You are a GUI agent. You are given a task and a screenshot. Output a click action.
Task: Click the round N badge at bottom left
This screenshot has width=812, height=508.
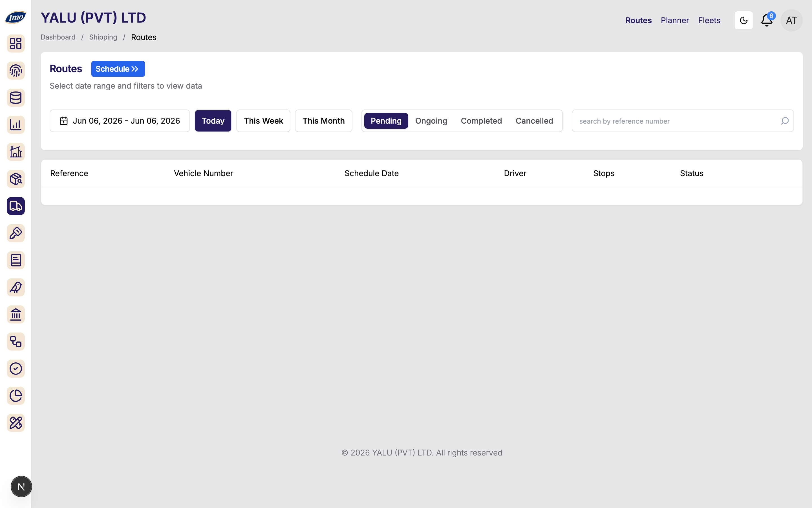click(21, 487)
